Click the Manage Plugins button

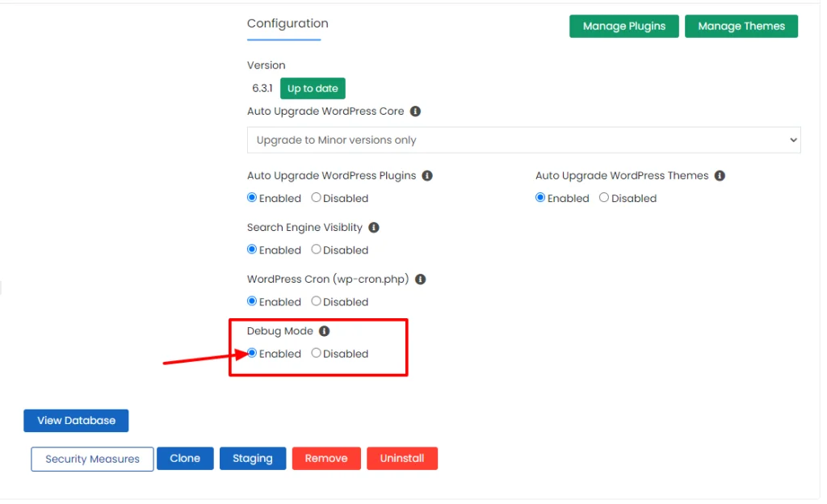624,27
